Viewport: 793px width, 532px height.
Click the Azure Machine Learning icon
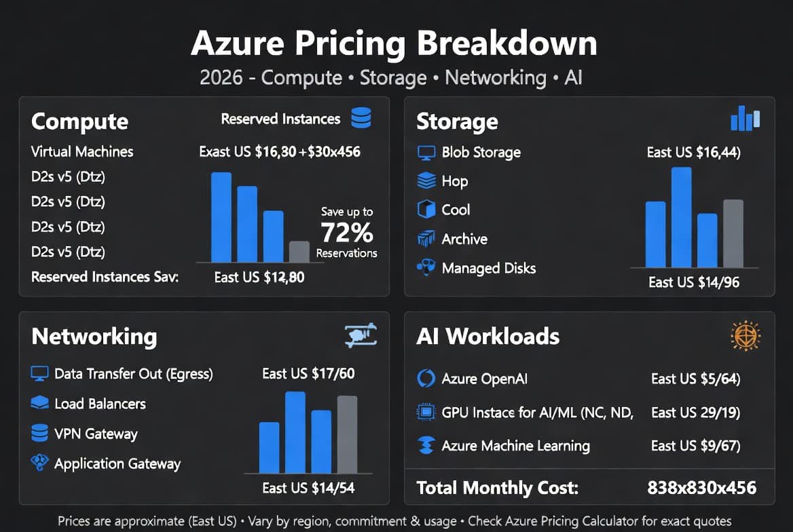(x=426, y=446)
